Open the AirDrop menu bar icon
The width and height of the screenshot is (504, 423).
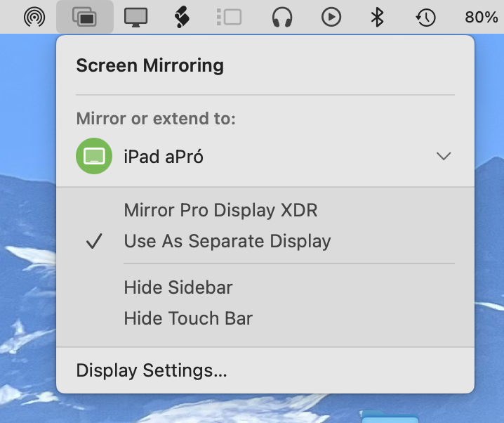click(x=34, y=17)
